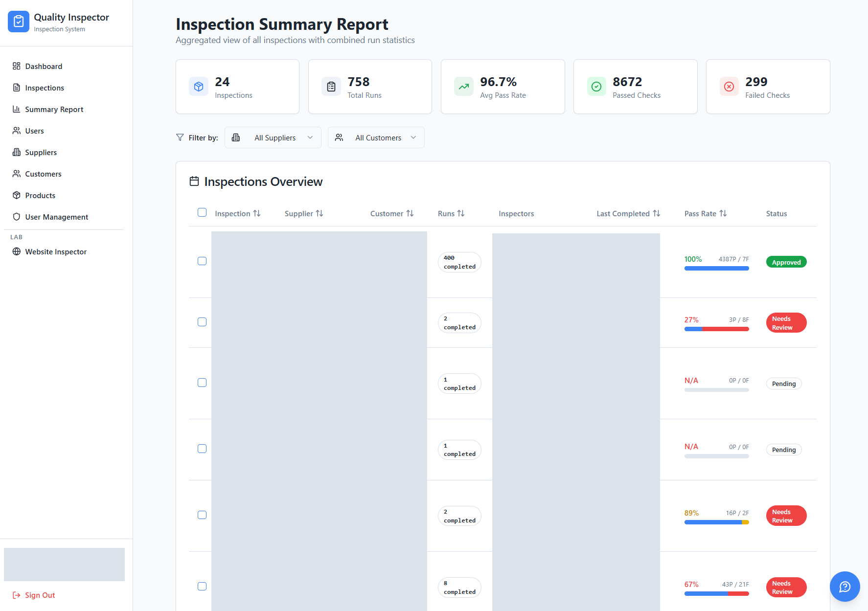868x611 pixels.
Task: Open the All Suppliers dropdown
Action: (273, 137)
